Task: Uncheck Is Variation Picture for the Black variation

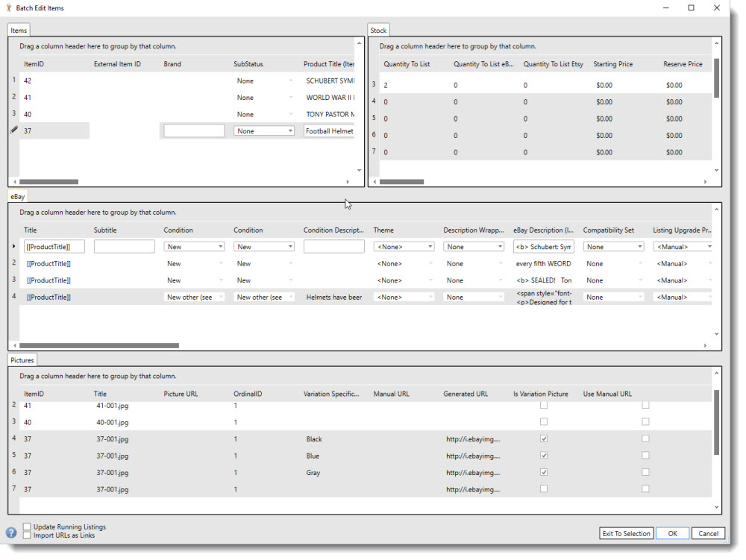Action: click(544, 439)
